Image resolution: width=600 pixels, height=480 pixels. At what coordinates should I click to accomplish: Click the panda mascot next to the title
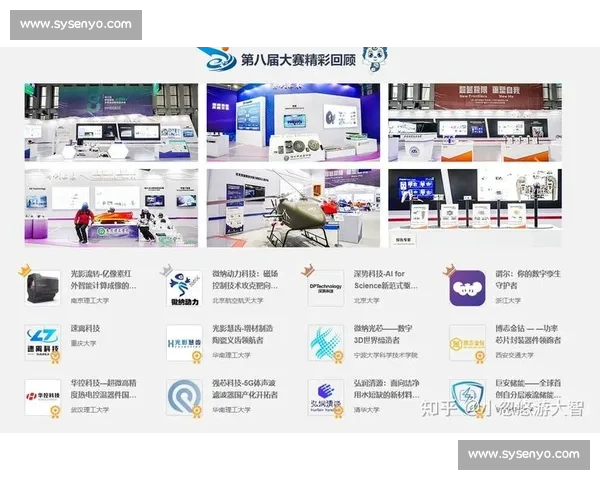click(371, 59)
